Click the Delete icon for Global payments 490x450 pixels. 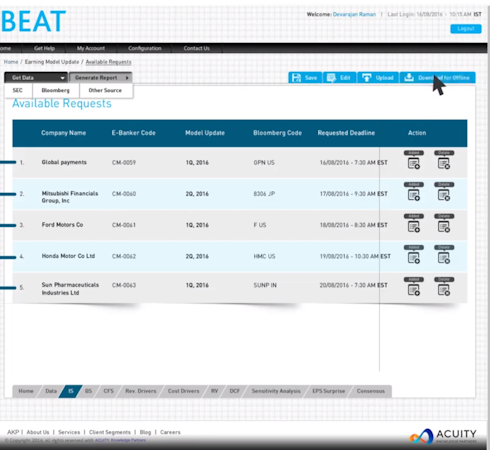(x=444, y=163)
